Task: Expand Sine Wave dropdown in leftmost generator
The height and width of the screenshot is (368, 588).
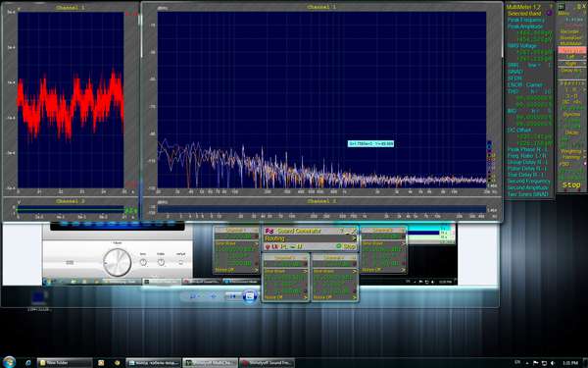Action: pos(236,243)
